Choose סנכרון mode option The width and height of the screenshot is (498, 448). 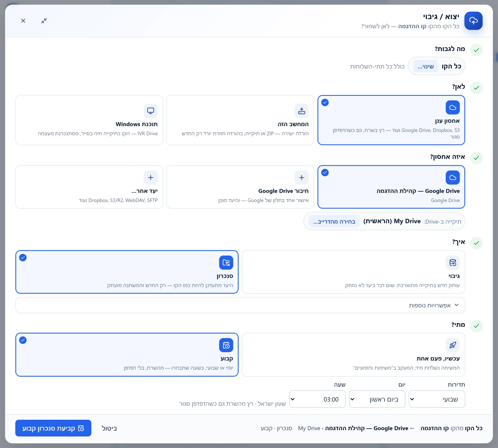coord(127,272)
